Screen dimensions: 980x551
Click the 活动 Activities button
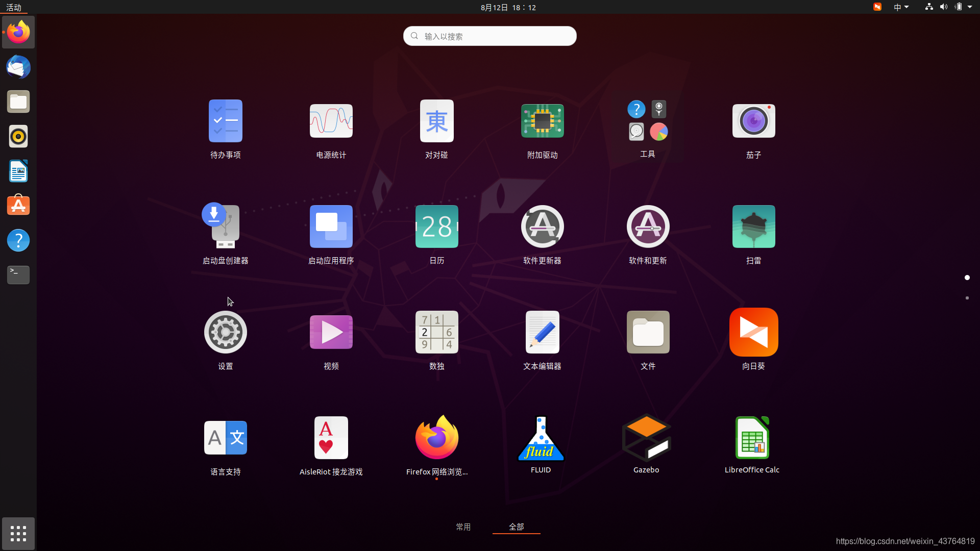(14, 7)
